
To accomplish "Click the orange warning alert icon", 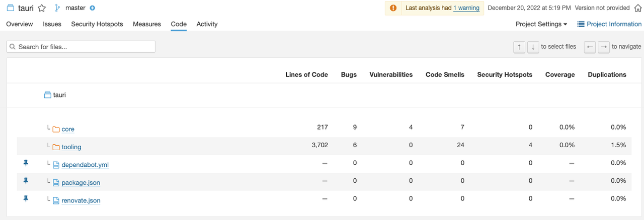I will click(x=393, y=8).
